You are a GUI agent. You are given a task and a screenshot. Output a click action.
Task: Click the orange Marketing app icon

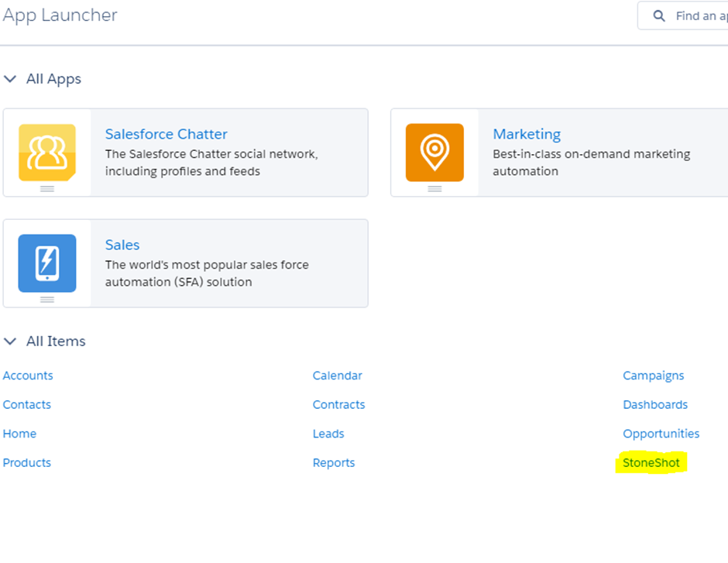pyautogui.click(x=434, y=153)
